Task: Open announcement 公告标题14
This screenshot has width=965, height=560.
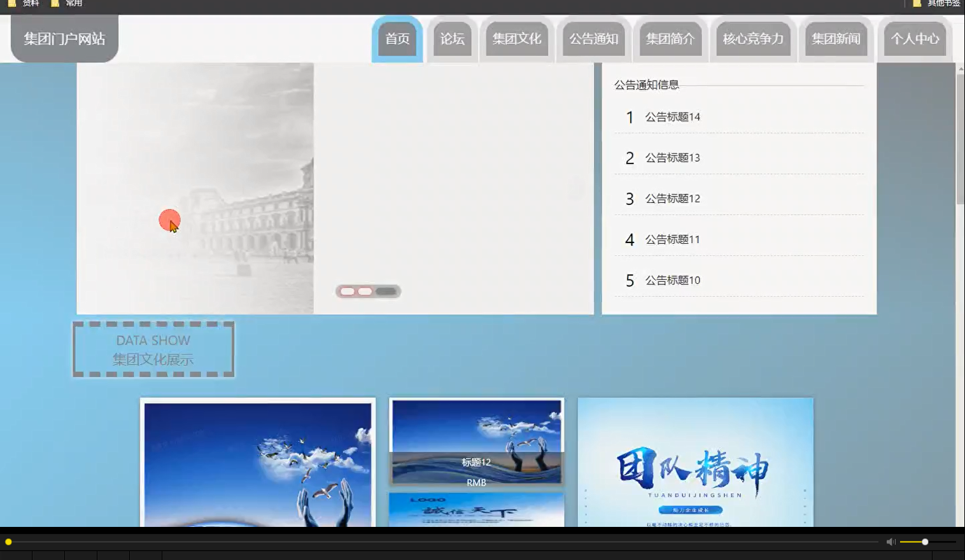Action: tap(672, 117)
